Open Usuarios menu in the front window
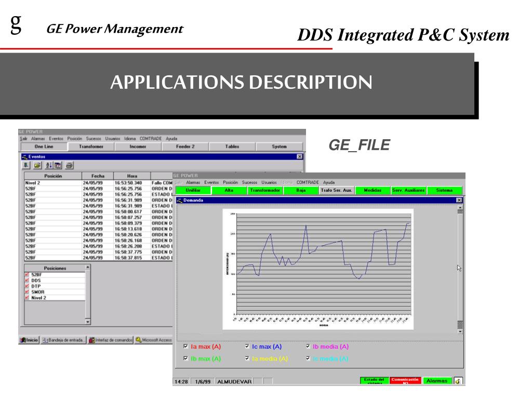Image resolution: width=532 pixels, height=399 pixels. pyautogui.click(x=269, y=182)
